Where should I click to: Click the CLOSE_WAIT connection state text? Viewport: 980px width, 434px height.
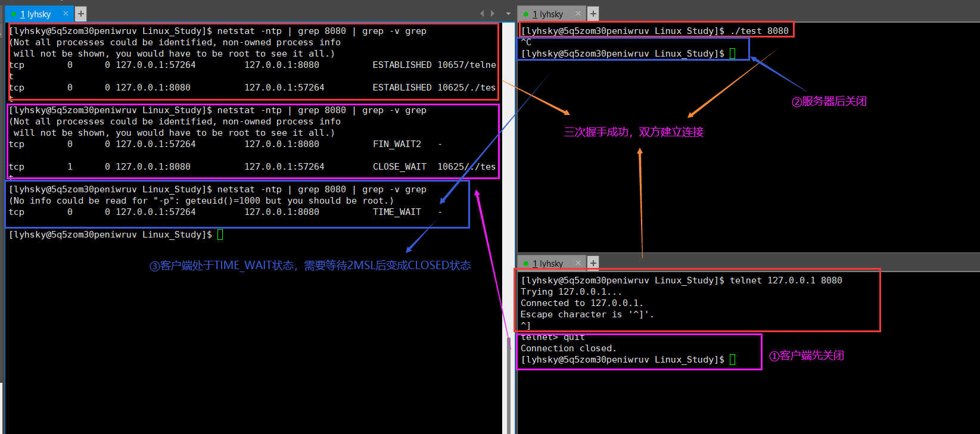tap(399, 167)
